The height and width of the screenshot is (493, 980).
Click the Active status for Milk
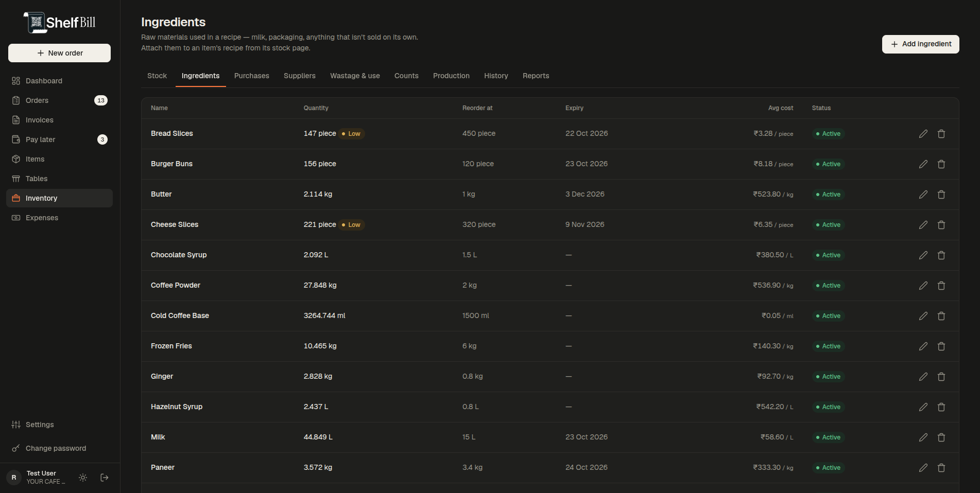click(x=828, y=437)
